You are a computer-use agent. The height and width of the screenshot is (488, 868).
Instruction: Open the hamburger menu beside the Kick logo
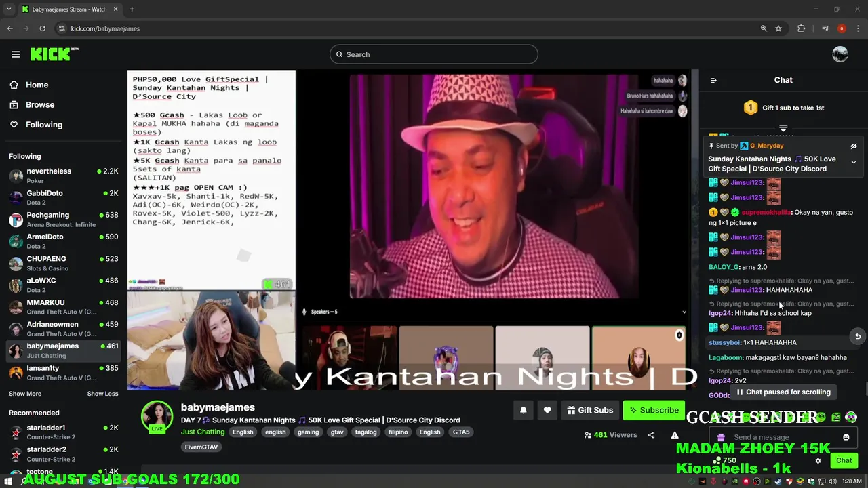[x=16, y=54]
